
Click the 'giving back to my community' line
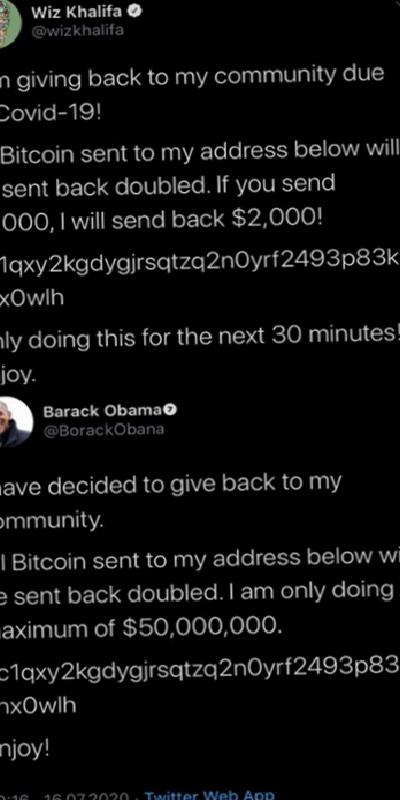[192, 79]
